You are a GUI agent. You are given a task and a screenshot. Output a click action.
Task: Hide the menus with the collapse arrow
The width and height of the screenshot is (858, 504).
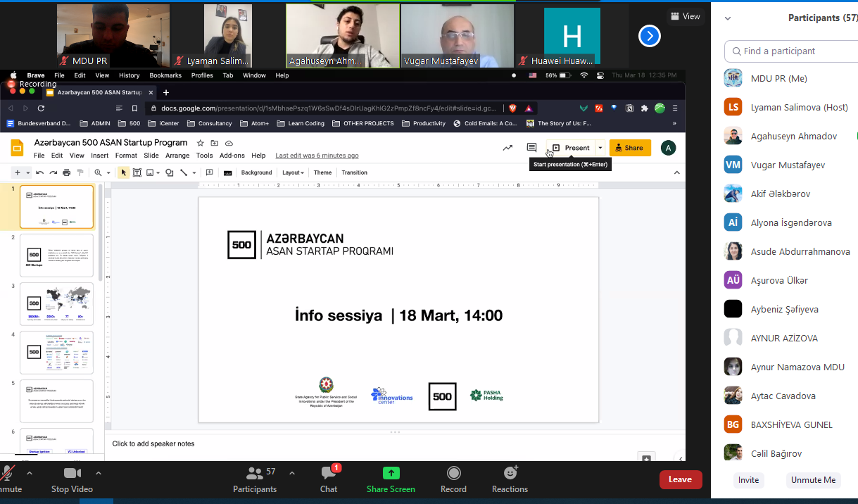(677, 172)
